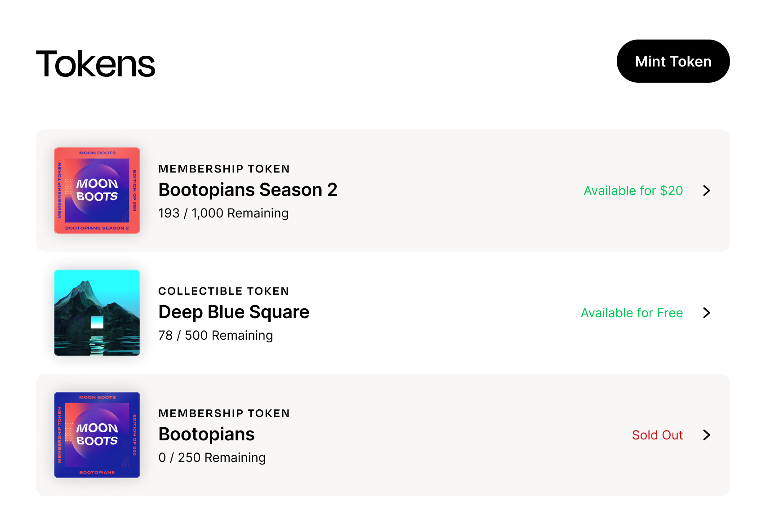Select the blue Bootopians artwork thumbnail
The height and width of the screenshot is (532, 766).
tap(97, 435)
